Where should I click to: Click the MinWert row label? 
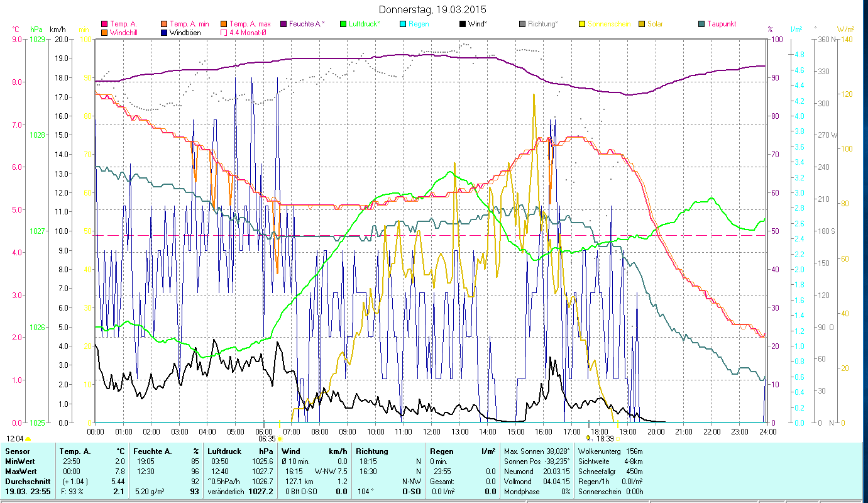[x=21, y=461]
